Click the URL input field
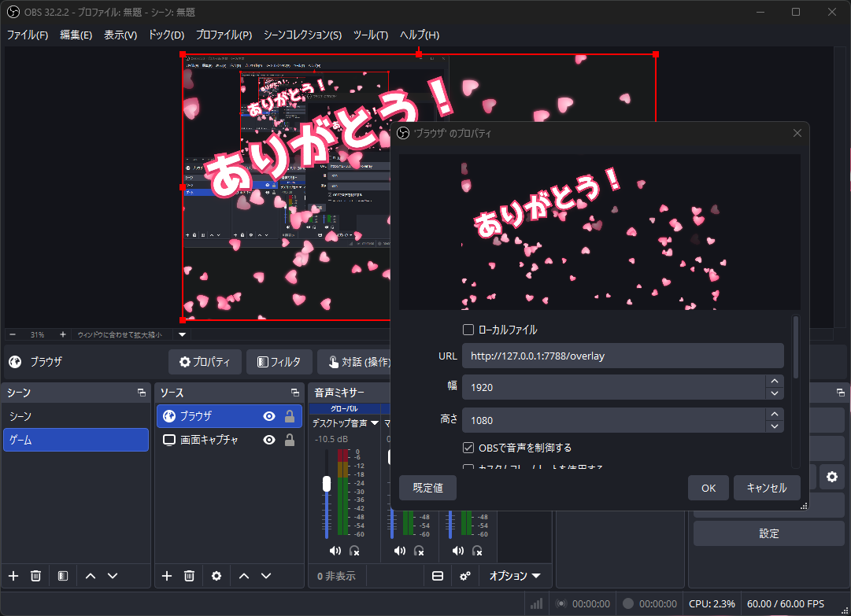 (x=623, y=356)
